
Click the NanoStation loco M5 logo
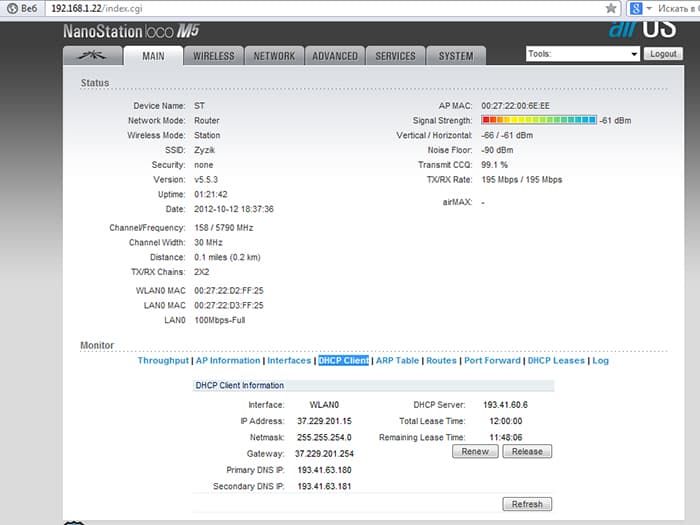[131, 31]
